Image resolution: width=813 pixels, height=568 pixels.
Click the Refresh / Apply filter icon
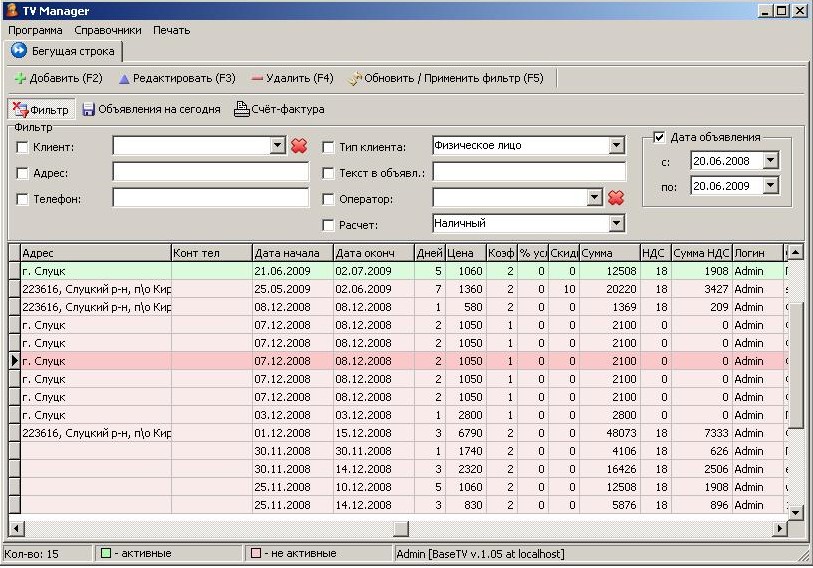(x=355, y=79)
